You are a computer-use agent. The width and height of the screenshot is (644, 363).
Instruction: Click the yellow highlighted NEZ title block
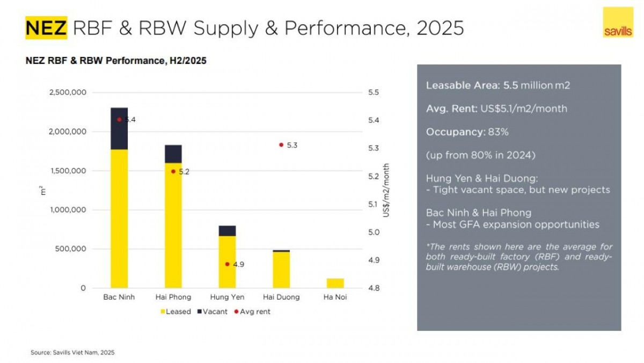click(x=46, y=27)
